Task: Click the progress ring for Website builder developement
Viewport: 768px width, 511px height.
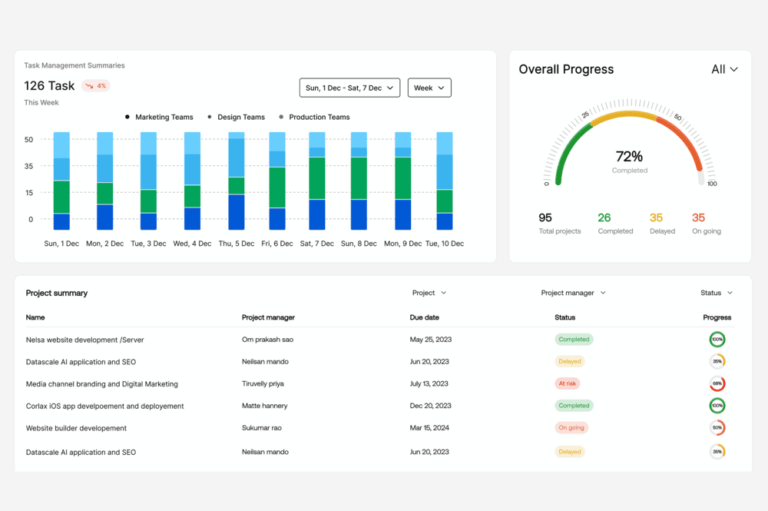Action: [x=716, y=428]
